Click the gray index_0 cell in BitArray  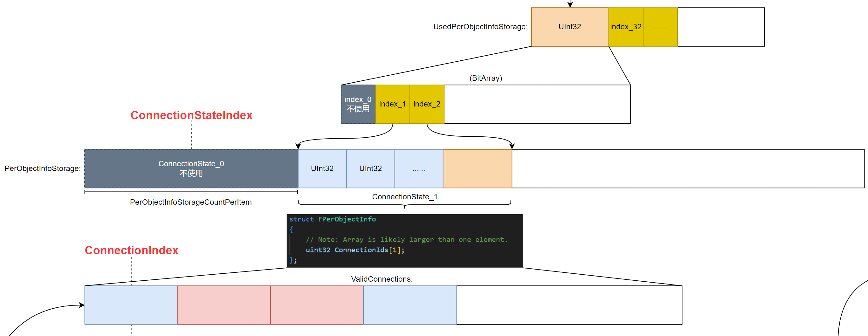point(358,104)
